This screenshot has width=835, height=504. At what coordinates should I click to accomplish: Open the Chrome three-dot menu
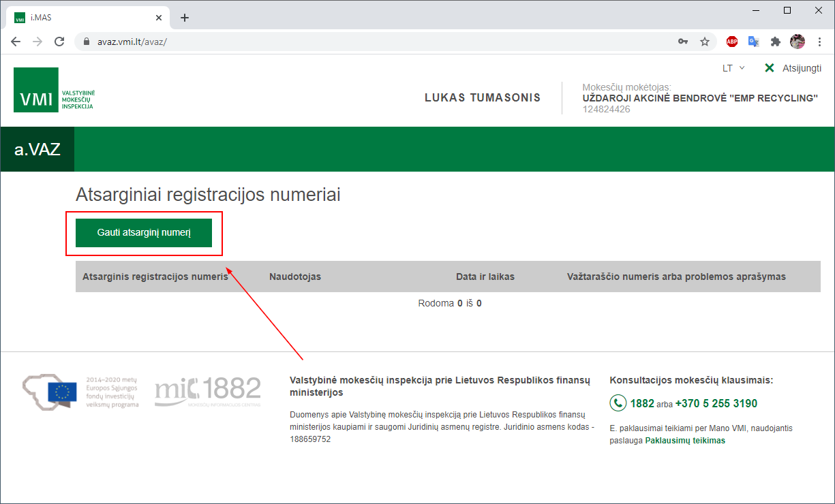click(x=819, y=42)
